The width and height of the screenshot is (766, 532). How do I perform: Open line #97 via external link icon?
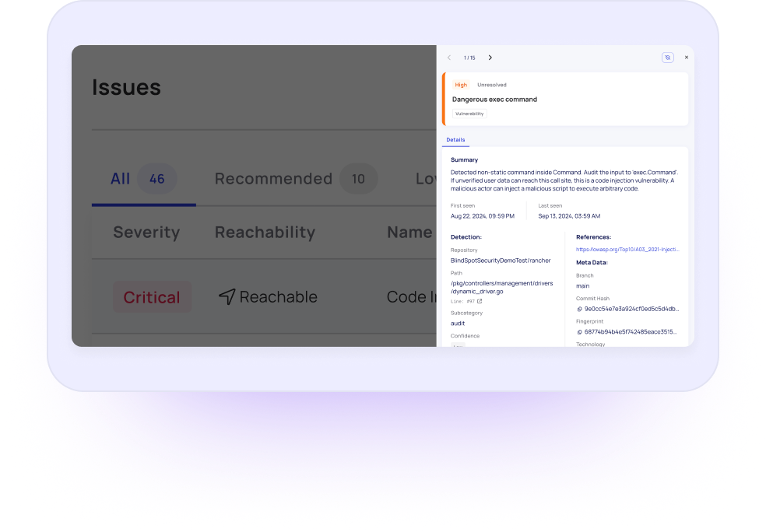pyautogui.click(x=480, y=301)
